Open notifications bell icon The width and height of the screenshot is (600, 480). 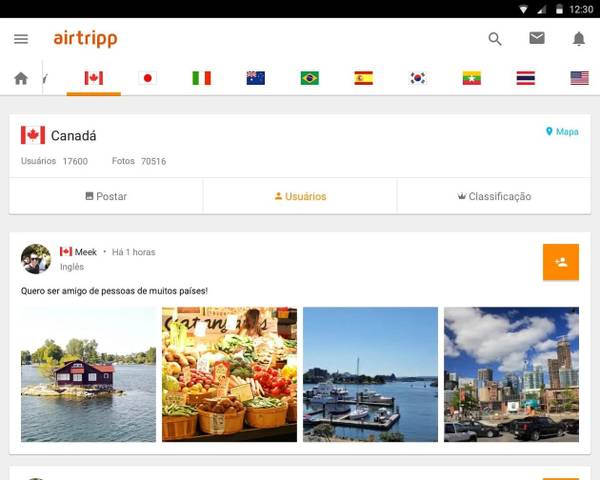click(579, 39)
